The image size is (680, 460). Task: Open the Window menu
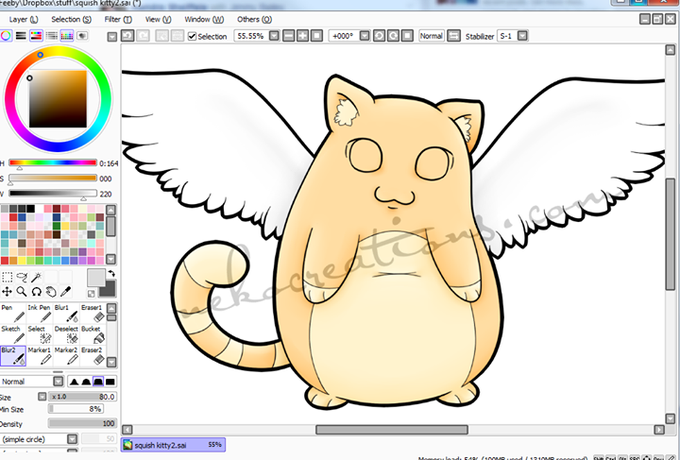(x=204, y=20)
